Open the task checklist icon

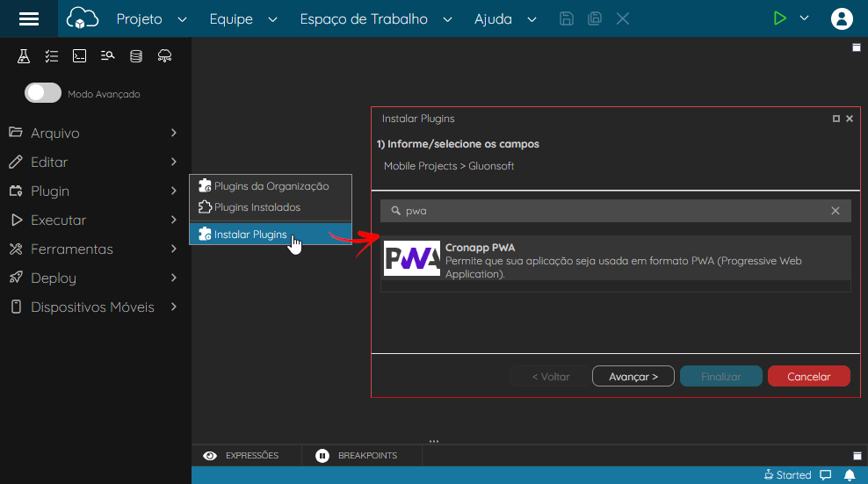coord(52,56)
